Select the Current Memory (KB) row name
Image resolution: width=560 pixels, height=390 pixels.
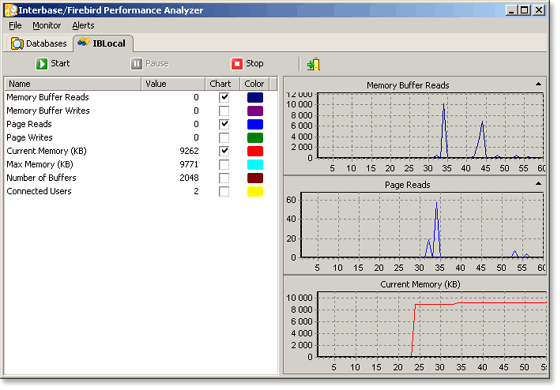(46, 151)
